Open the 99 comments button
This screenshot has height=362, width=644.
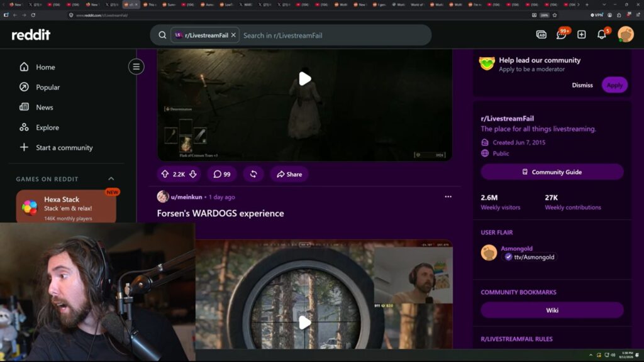[222, 174]
